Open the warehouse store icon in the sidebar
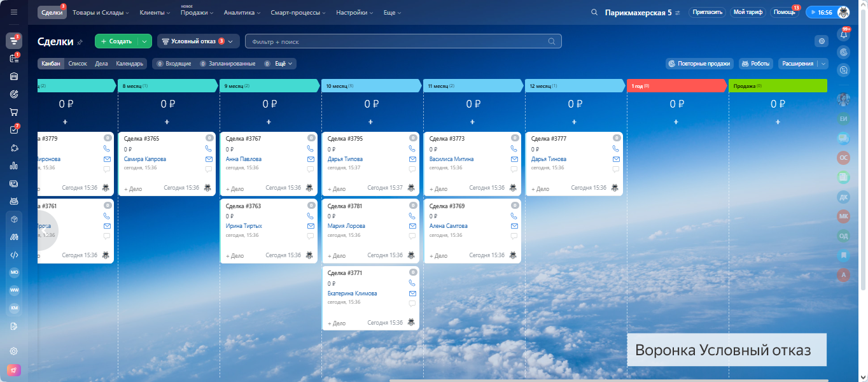Viewport: 868px width, 382px height. pos(14,76)
